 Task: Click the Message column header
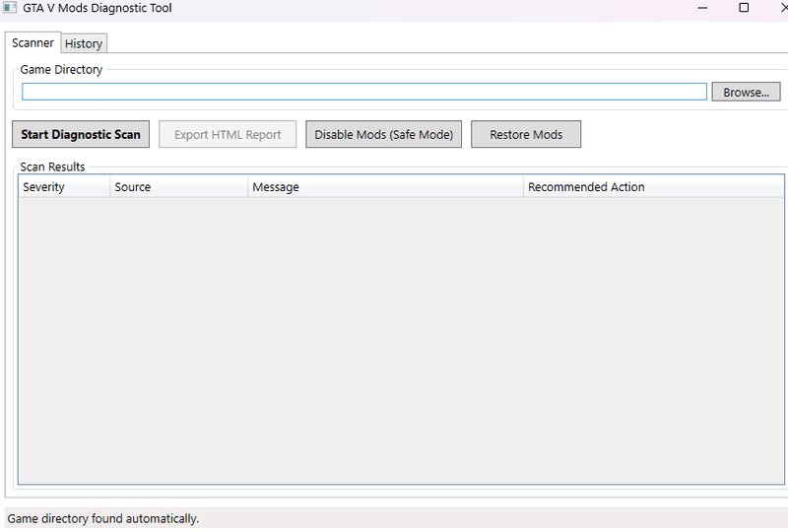(276, 187)
